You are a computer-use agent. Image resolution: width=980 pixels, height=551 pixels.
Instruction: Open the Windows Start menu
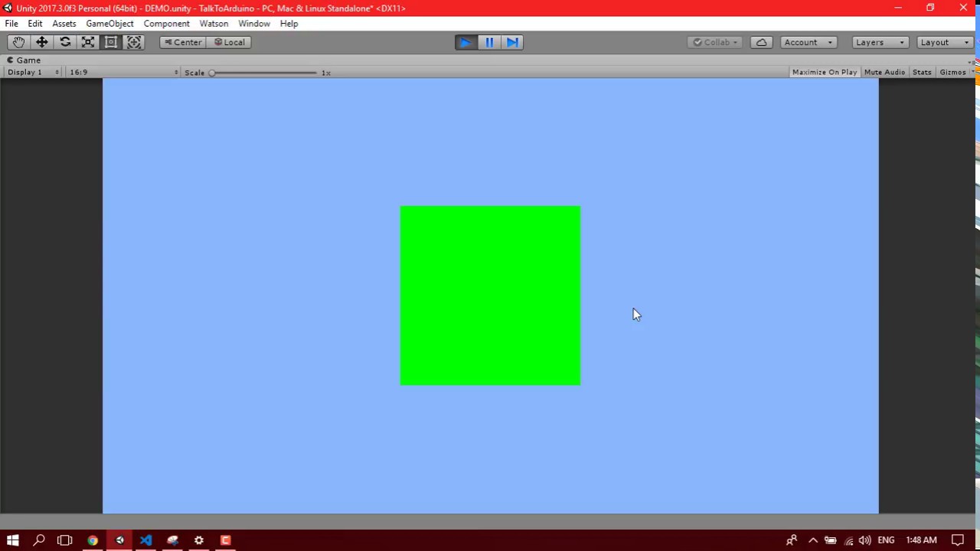[x=12, y=540]
